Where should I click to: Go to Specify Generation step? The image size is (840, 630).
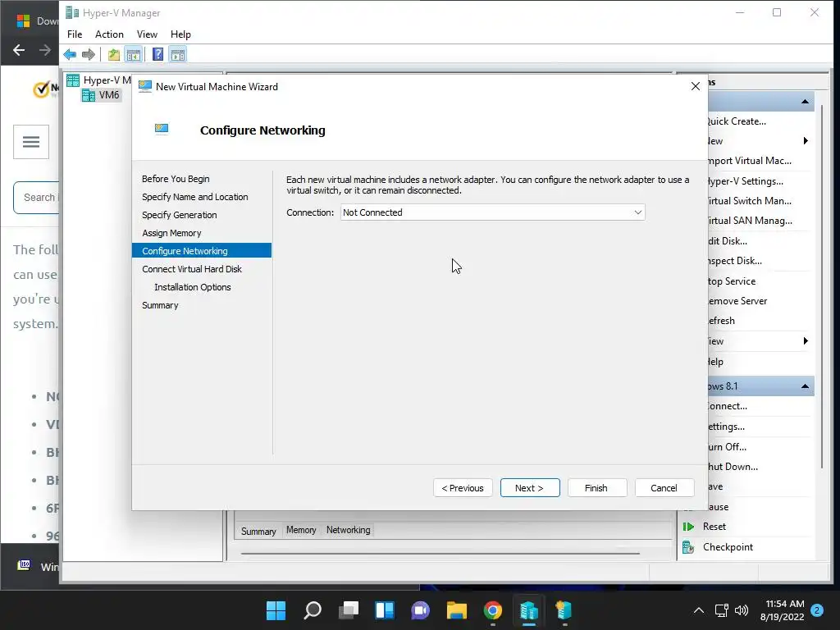[x=180, y=215]
